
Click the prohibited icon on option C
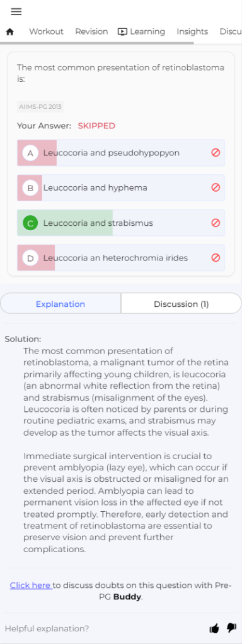pos(216,223)
